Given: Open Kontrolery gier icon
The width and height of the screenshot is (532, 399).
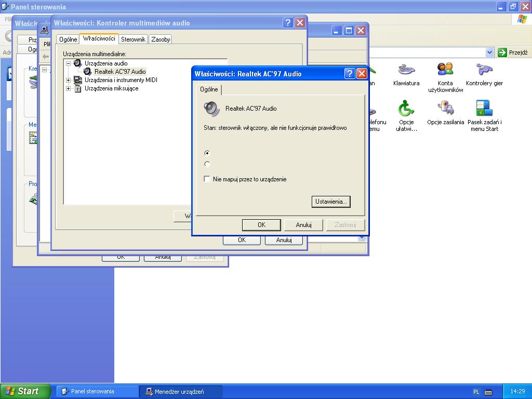Looking at the screenshot, I should [x=484, y=74].
